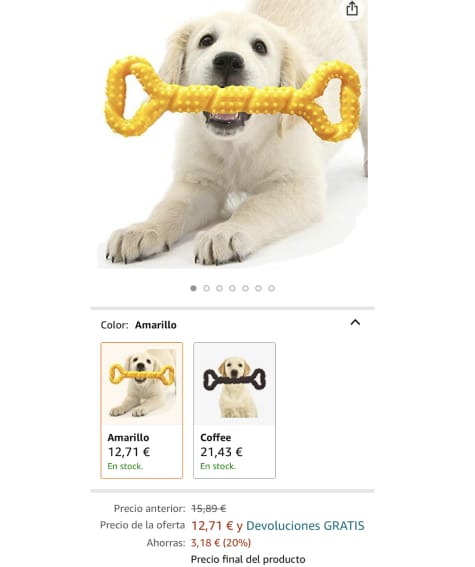Tap the share icon on product image

[x=352, y=9]
